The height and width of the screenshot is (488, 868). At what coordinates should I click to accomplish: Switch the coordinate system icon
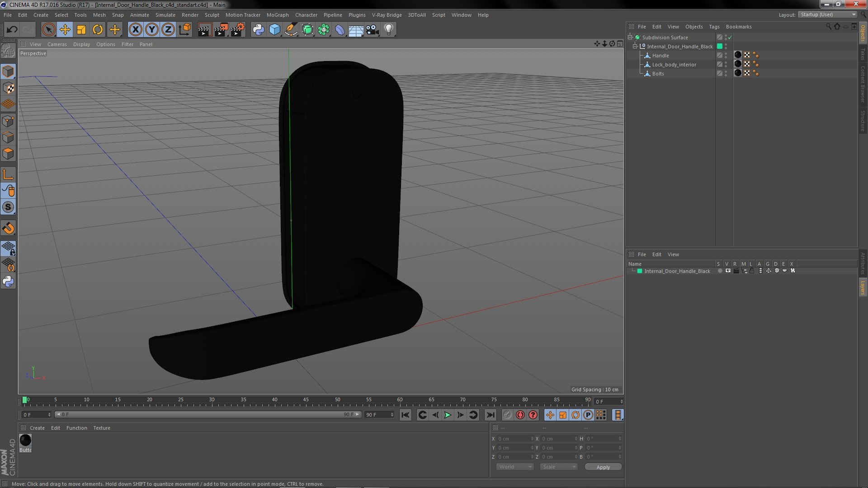coord(185,30)
